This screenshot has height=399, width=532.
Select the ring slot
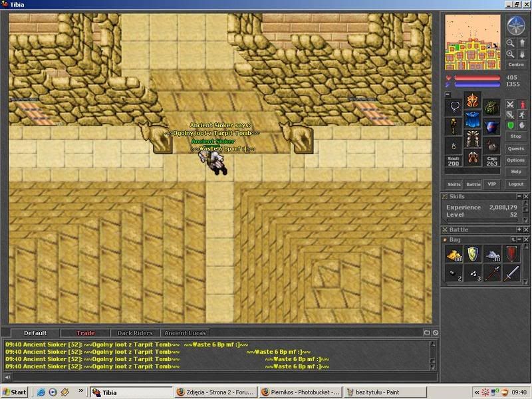tap(454, 146)
